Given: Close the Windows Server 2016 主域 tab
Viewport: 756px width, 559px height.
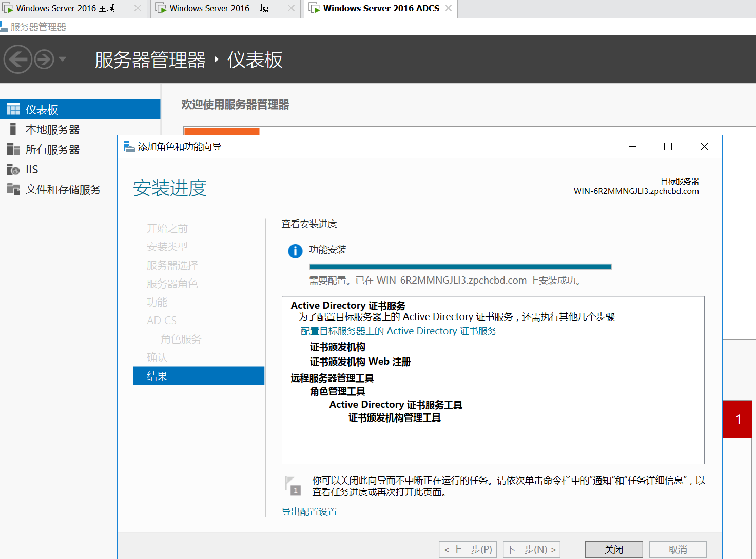Looking at the screenshot, I should pyautogui.click(x=138, y=8).
